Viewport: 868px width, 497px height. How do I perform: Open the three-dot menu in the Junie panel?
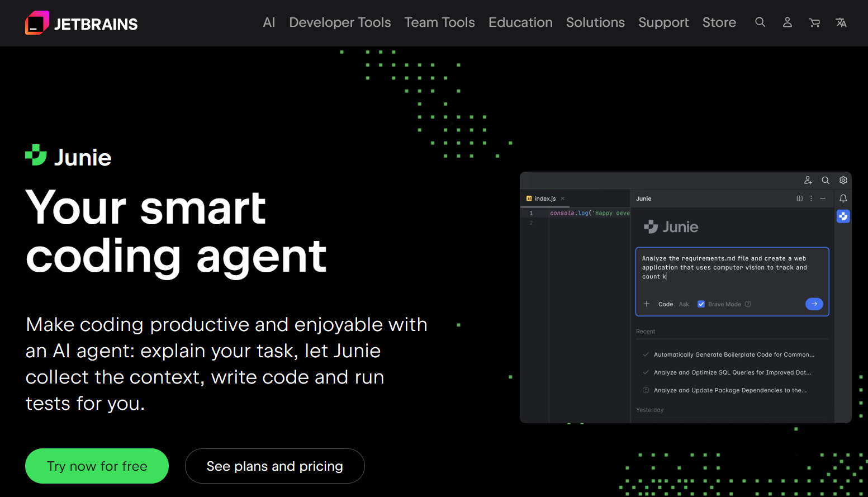[x=811, y=198]
